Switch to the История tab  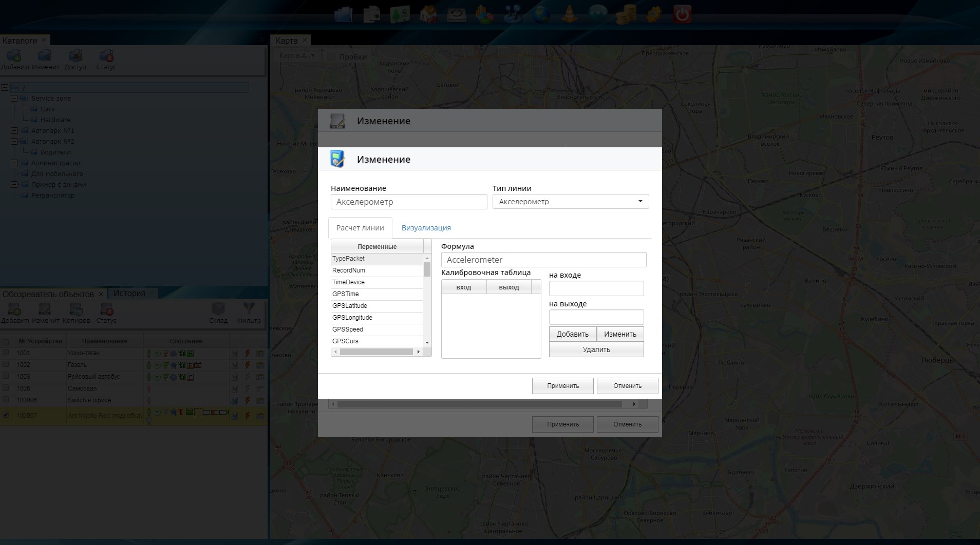pos(129,294)
